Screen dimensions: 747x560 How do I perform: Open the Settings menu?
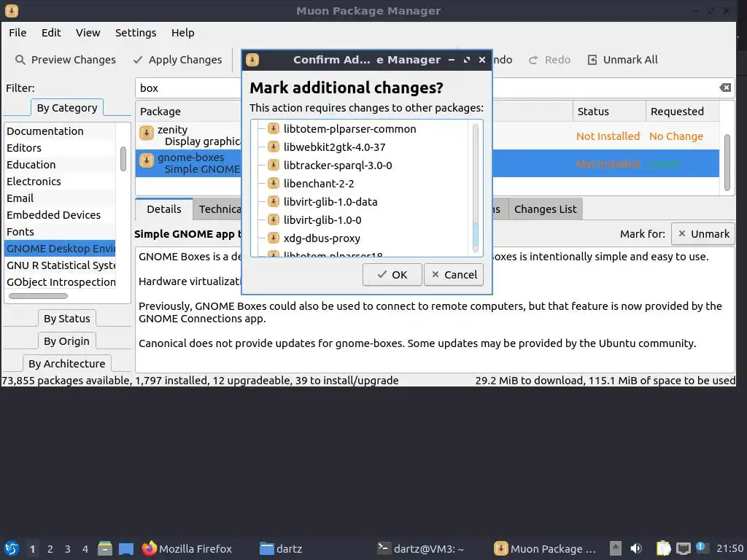(x=136, y=32)
